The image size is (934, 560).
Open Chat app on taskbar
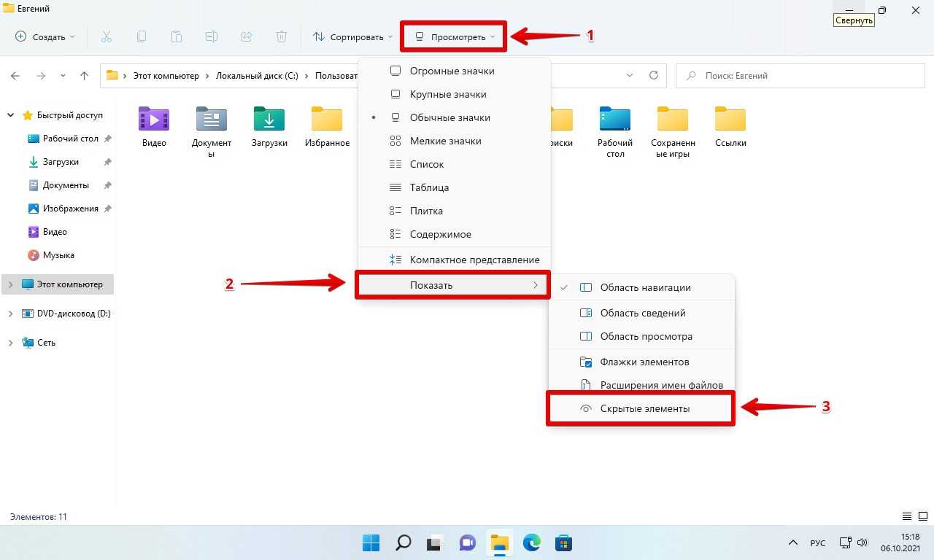coord(468,542)
